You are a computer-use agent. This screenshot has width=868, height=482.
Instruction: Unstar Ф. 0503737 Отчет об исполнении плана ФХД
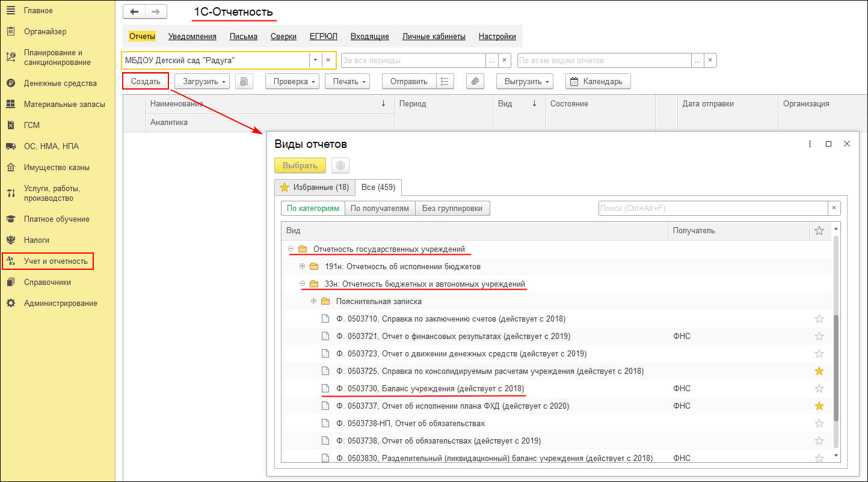[x=819, y=406]
